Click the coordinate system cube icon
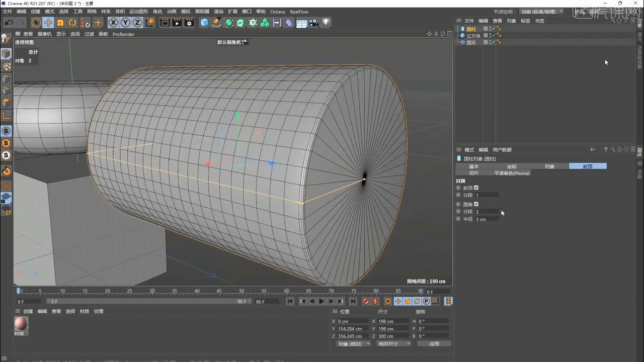Viewport: 644px width, 362px height. coord(150,23)
